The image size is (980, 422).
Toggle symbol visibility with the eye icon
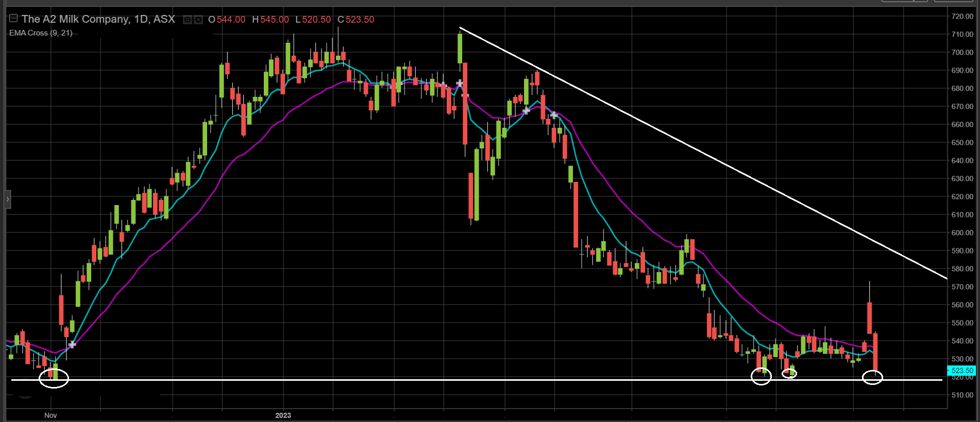(x=188, y=20)
